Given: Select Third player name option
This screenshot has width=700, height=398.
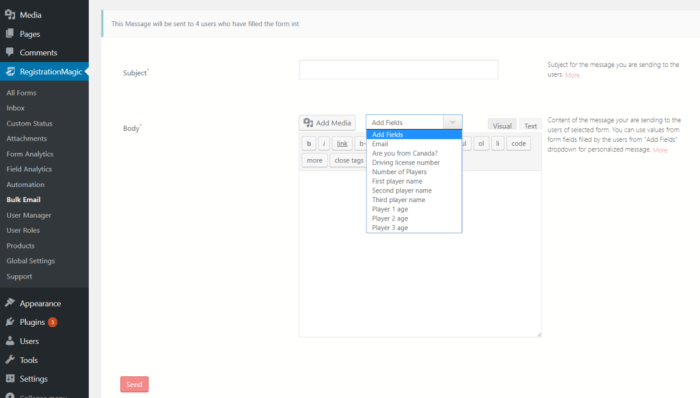Looking at the screenshot, I should pyautogui.click(x=414, y=200).
